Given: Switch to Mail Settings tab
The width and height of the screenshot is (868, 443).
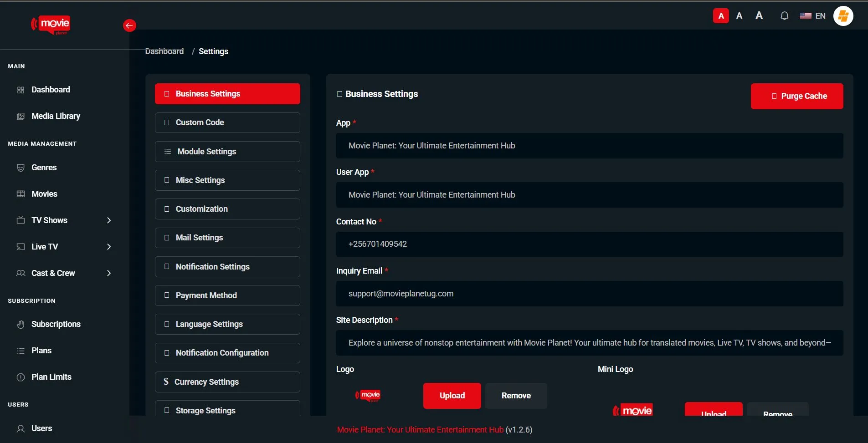Looking at the screenshot, I should tap(227, 238).
